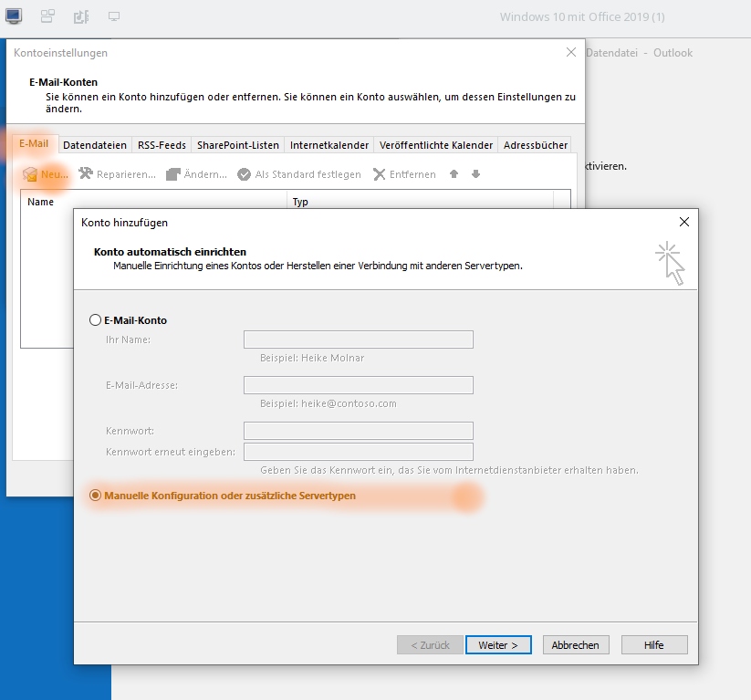Viewport: 751px width, 700px height.
Task: Click the Entfernen X icon
Action: pyautogui.click(x=380, y=174)
